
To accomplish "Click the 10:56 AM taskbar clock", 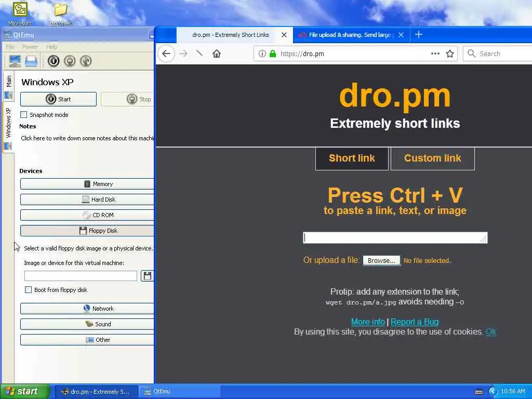I will click(513, 392).
